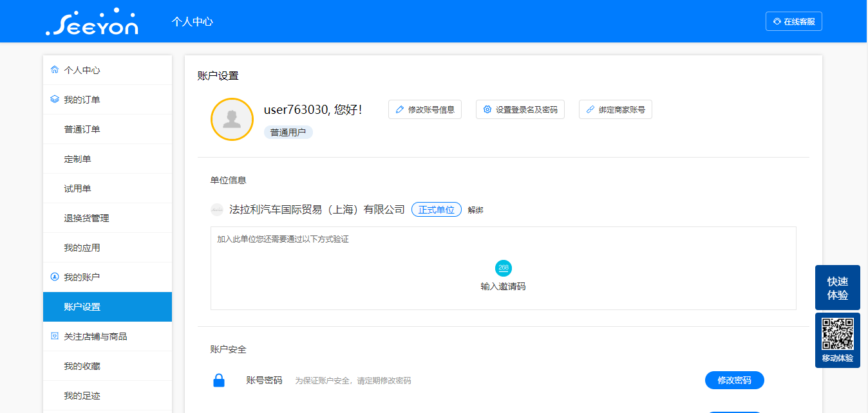Screen dimensions: 868x413
Task: Click the pencil icon in 修改账号信息
Action: (400, 110)
